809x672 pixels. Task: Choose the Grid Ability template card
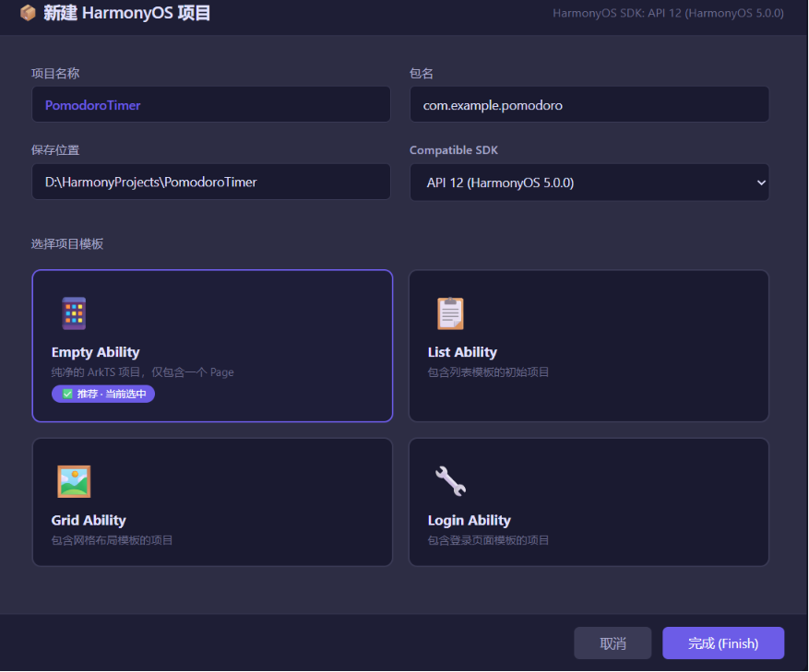pyautogui.click(x=212, y=502)
